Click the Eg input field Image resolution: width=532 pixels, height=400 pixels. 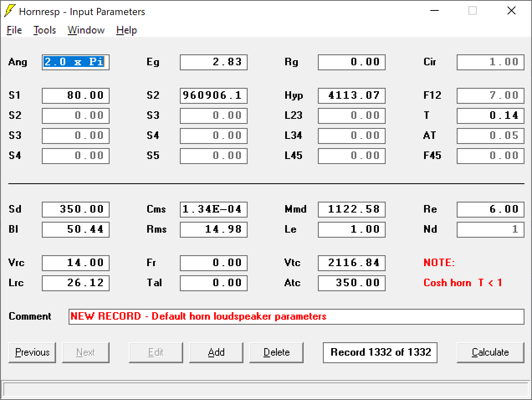(x=214, y=62)
